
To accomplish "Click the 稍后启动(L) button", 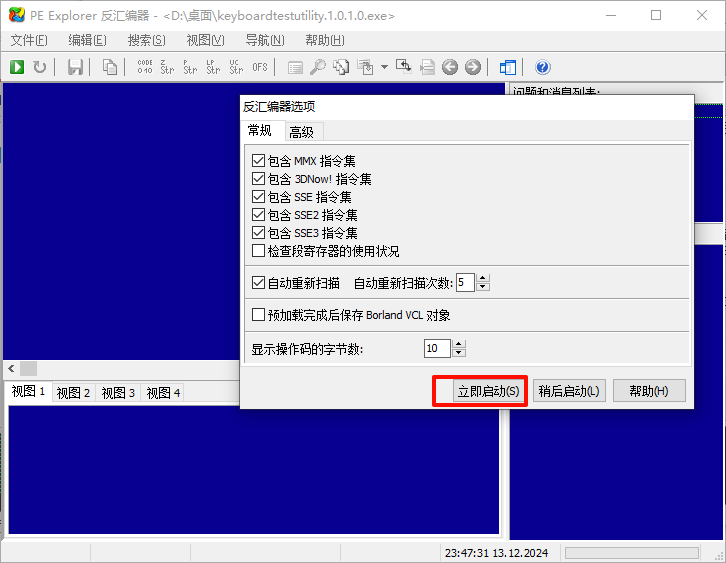I will pyautogui.click(x=569, y=391).
